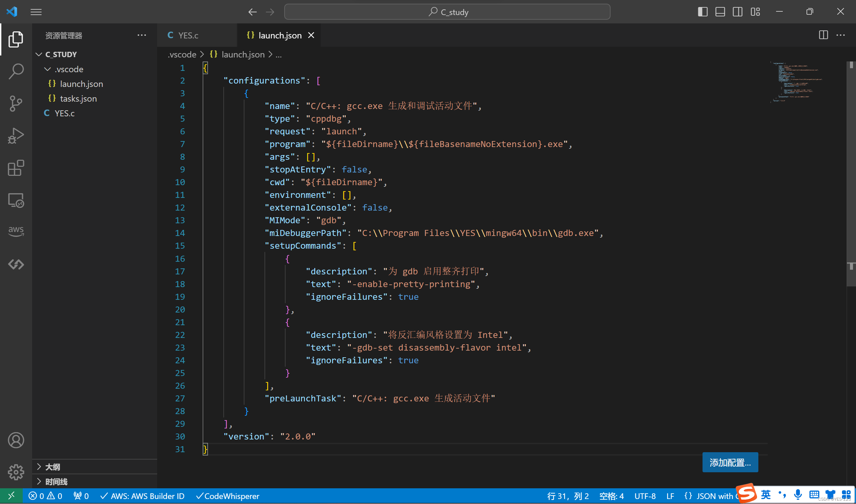Open remote window indicator in status bar
This screenshot has height=504, width=856.
11,496
